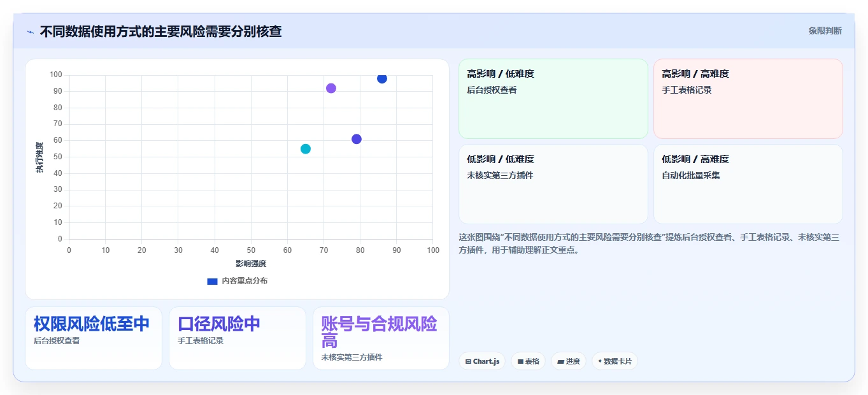The height and width of the screenshot is (395, 868).
Task: Toggle the 内容重点分布 legend swatch
Action: pyautogui.click(x=212, y=281)
